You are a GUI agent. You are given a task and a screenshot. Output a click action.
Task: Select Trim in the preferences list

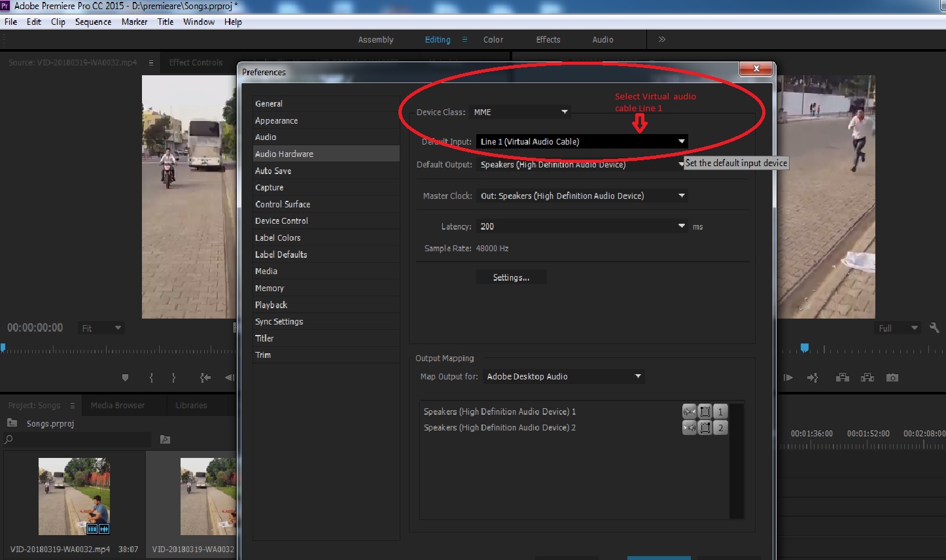[x=326, y=355]
